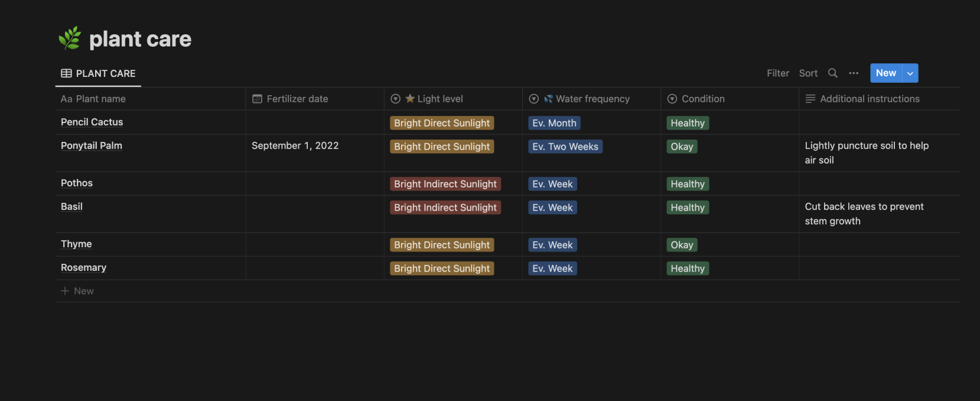
Task: Select Pothos Bright Indirect Sunlight tag
Action: point(445,184)
